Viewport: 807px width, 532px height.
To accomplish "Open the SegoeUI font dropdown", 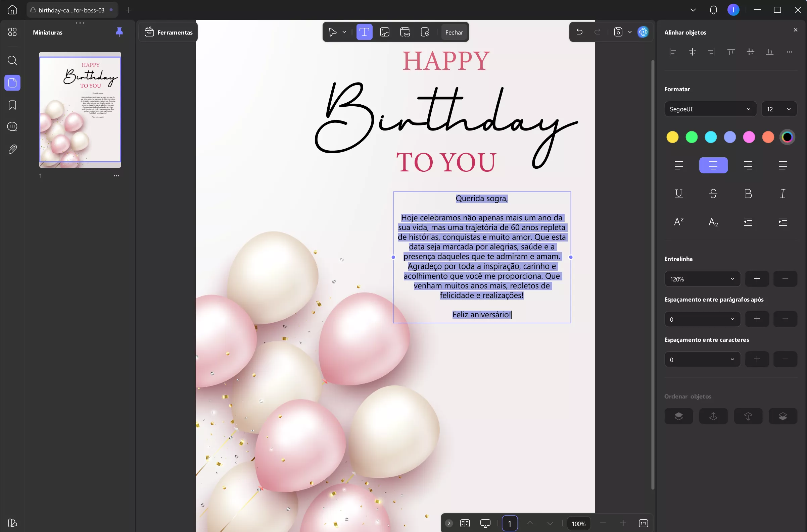I will click(710, 109).
